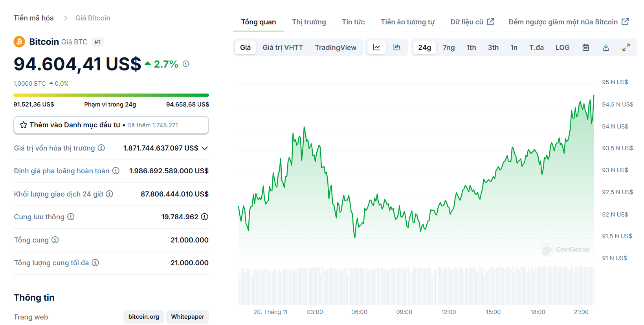The width and height of the screenshot is (644, 325).
Task: Click the star icon in portfolio button
Action: (24, 125)
